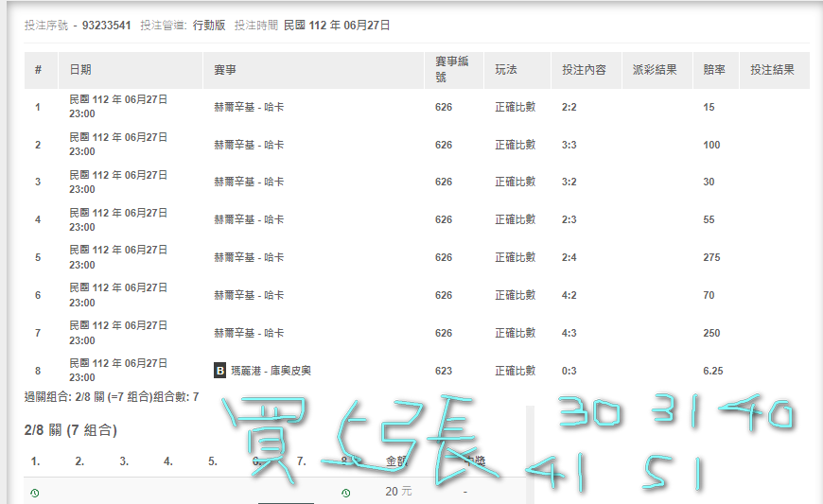Image resolution: width=823 pixels, height=504 pixels.
Task: Select the 3:2 score bet cell
Action: tap(569, 182)
